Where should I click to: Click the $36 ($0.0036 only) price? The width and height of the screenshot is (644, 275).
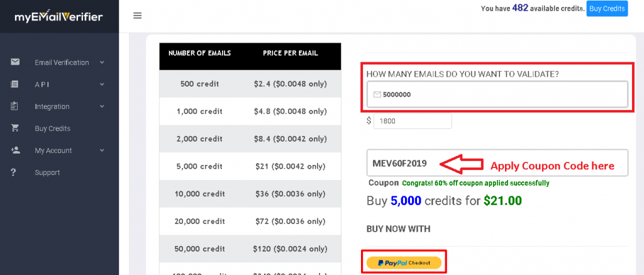click(x=291, y=194)
